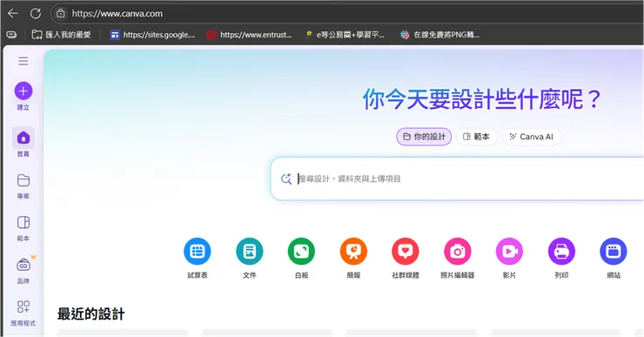Create a 影片 design
This screenshot has height=337, width=644.
[509, 259]
